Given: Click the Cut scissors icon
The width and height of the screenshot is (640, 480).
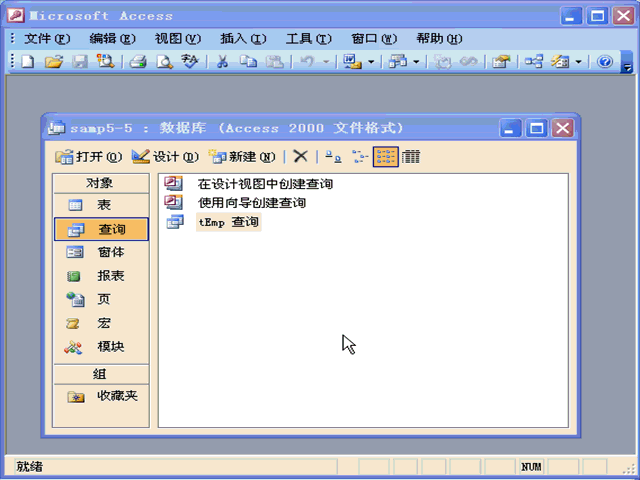Looking at the screenshot, I should point(222,62).
